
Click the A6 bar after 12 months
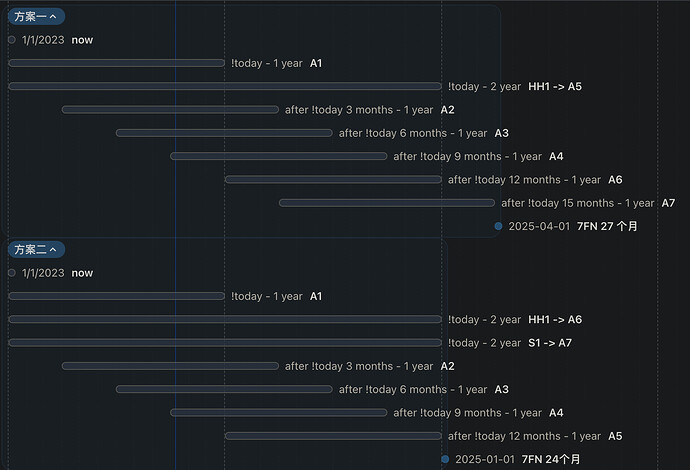point(333,180)
